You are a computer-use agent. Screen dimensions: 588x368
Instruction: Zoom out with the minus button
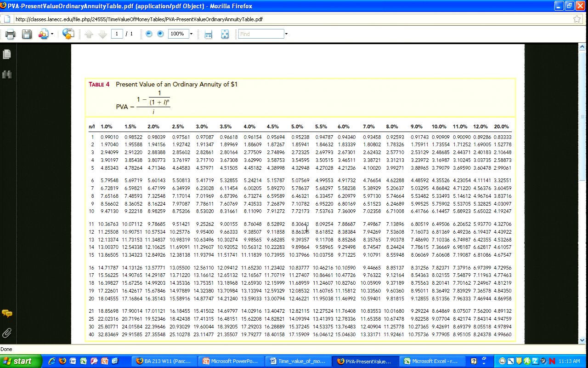coord(149,34)
